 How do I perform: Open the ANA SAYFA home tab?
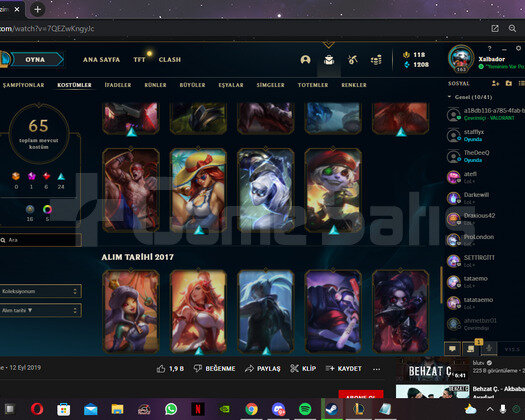[x=101, y=60]
